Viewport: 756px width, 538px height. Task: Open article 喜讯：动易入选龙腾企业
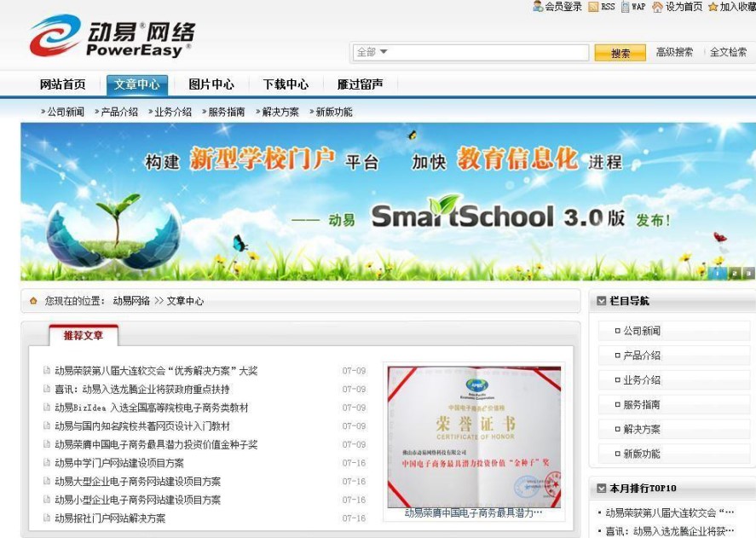142,390
